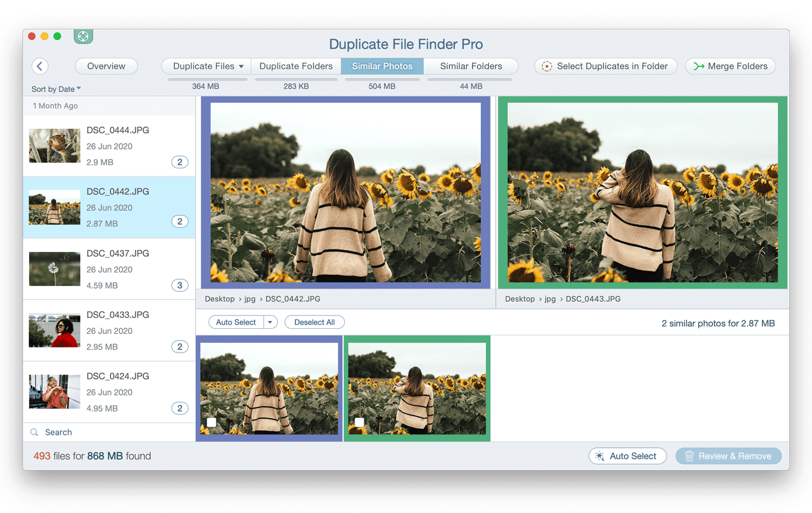Click the large green-framed preview photo

pos(642,192)
